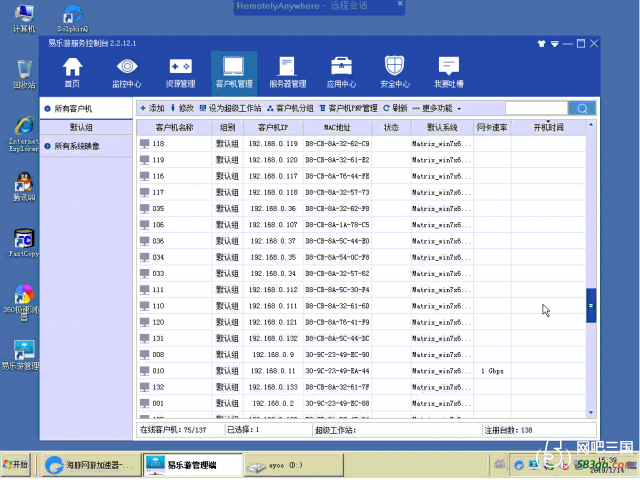Sort by 网卡速率 column header
This screenshot has height=480, width=640.
[x=492, y=127]
